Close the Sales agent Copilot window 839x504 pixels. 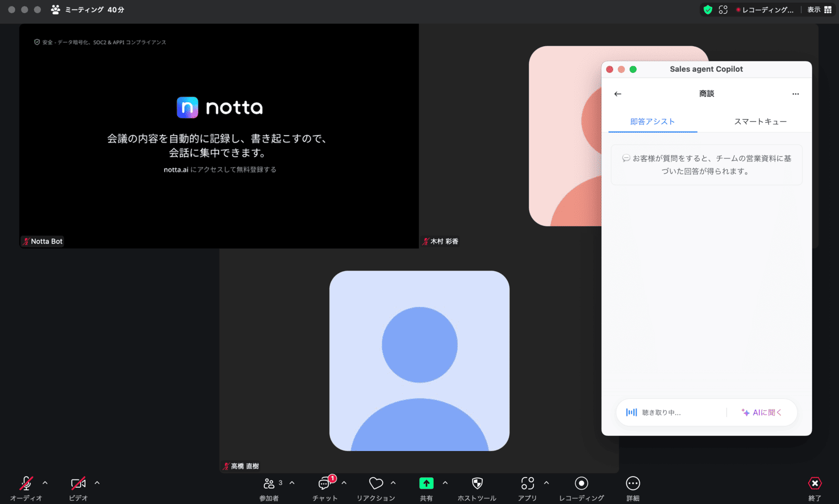pyautogui.click(x=609, y=69)
